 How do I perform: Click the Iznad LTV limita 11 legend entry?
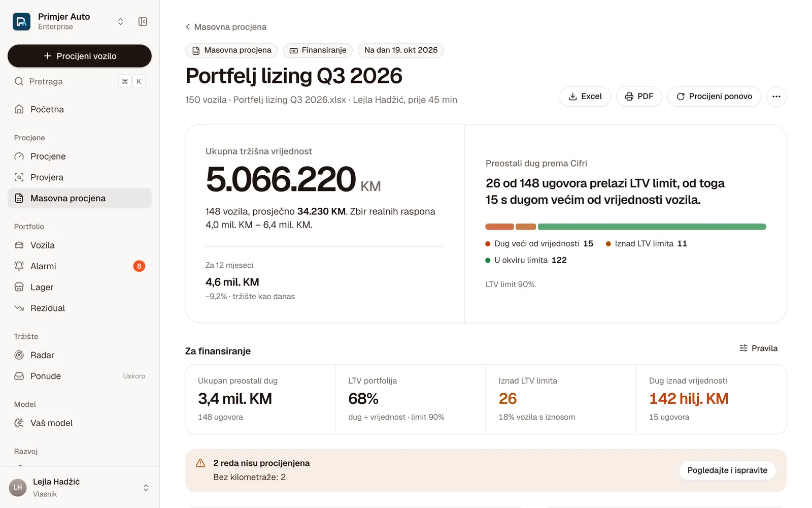click(x=647, y=244)
